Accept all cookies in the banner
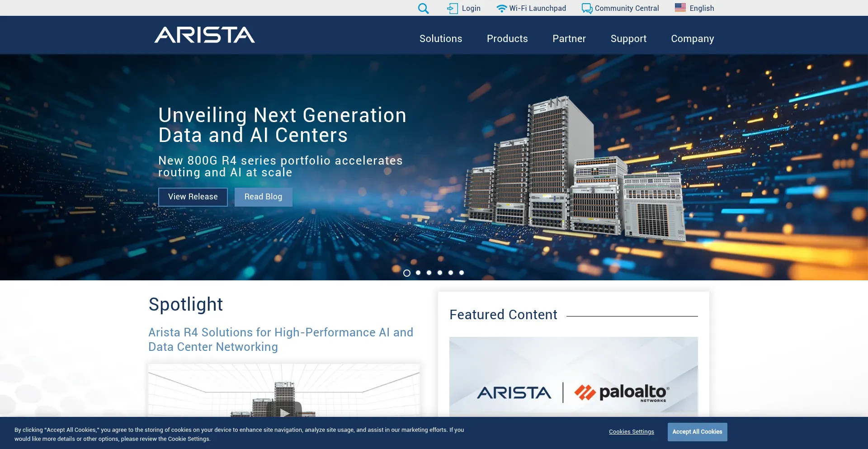Screen dimensions: 868x449 pyautogui.click(x=697, y=432)
